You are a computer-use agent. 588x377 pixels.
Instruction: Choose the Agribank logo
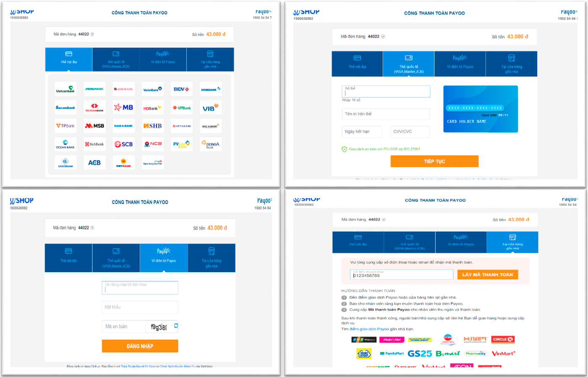coord(124,89)
